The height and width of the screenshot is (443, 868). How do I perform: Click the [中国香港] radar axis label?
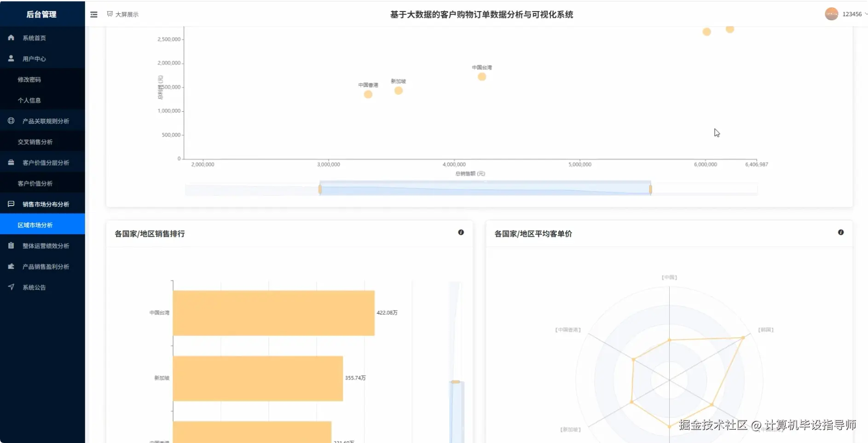[x=568, y=330]
